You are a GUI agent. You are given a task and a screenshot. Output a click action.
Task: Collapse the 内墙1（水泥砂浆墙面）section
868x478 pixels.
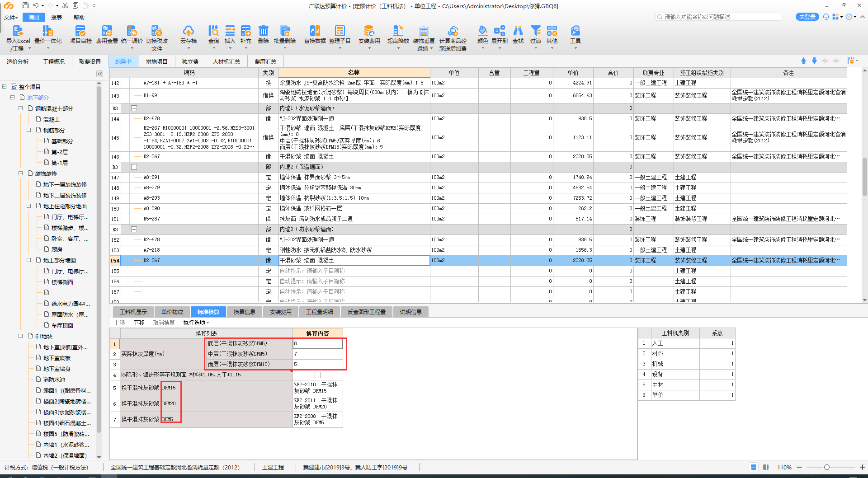134,108
